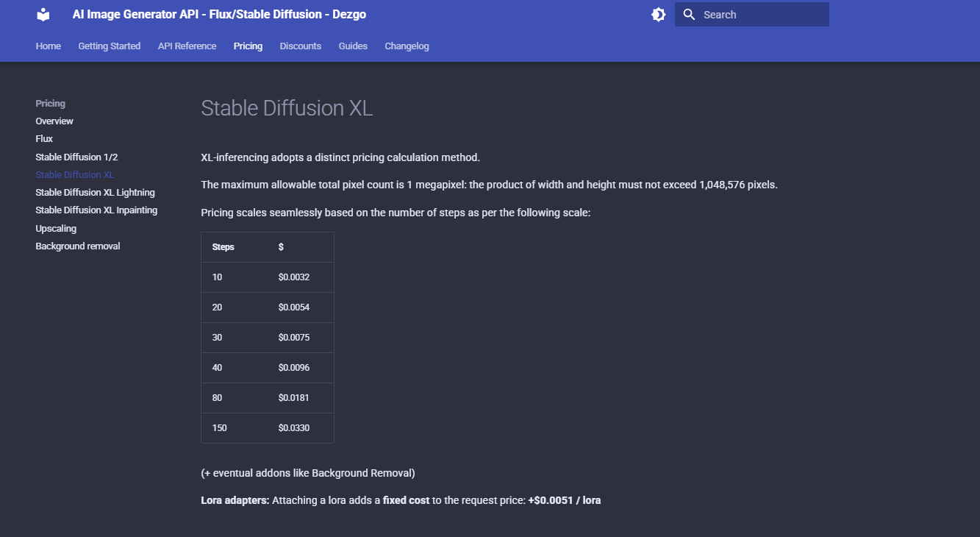Screen dimensions: 980x537
Task: Go to Overview in the sidebar
Action: tap(54, 121)
